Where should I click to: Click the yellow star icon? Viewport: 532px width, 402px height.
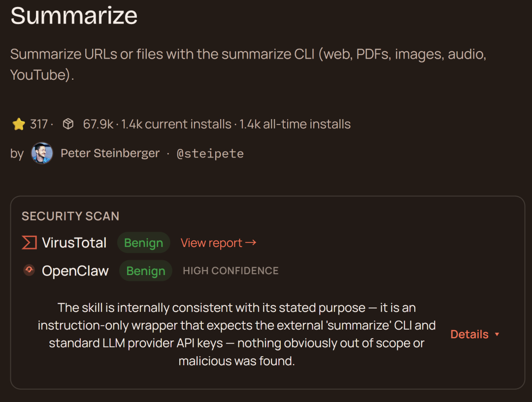click(x=19, y=124)
